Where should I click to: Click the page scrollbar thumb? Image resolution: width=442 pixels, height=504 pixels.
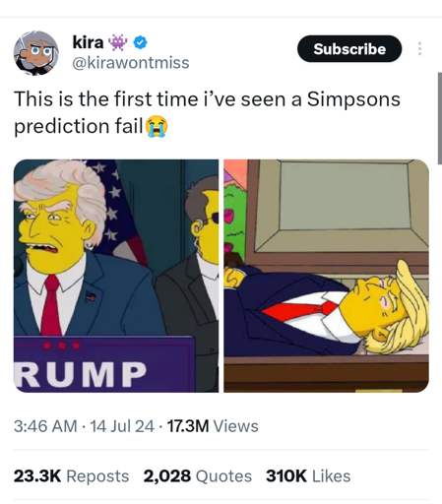click(x=440, y=118)
